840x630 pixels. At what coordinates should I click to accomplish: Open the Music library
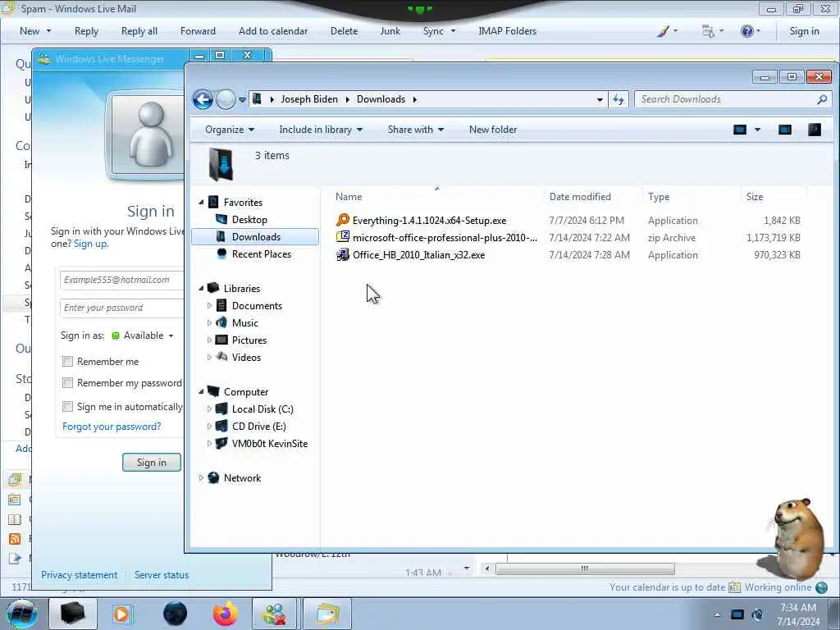244,322
